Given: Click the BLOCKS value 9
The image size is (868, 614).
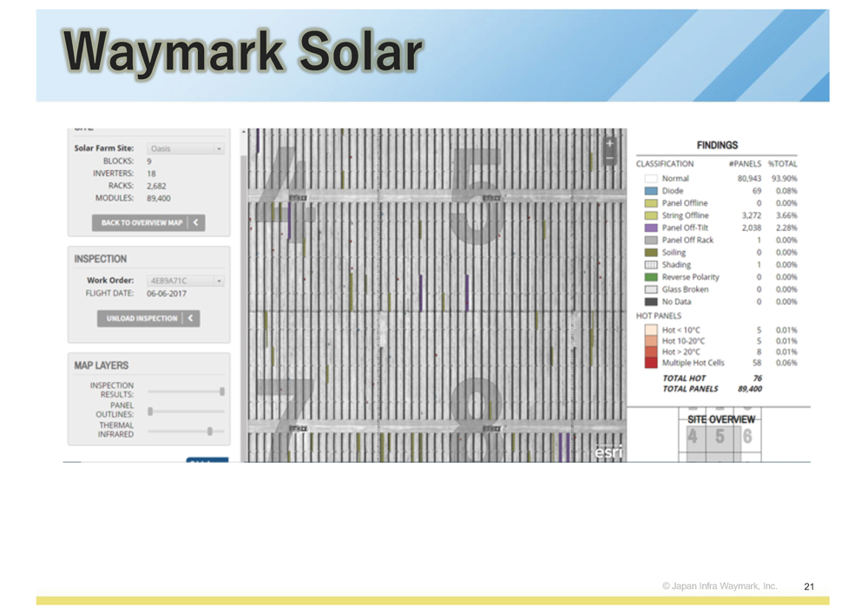Looking at the screenshot, I should 149,162.
